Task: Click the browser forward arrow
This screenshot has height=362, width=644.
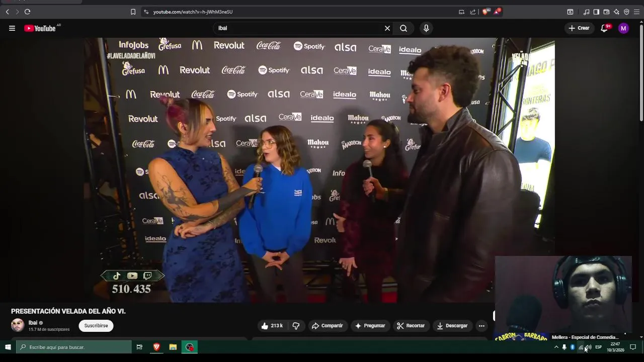Action: [x=17, y=12]
